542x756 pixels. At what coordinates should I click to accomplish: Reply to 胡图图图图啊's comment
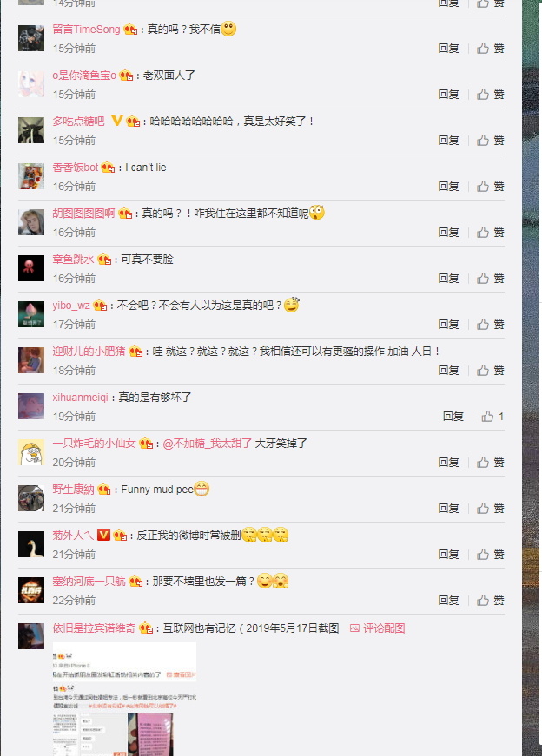click(448, 232)
